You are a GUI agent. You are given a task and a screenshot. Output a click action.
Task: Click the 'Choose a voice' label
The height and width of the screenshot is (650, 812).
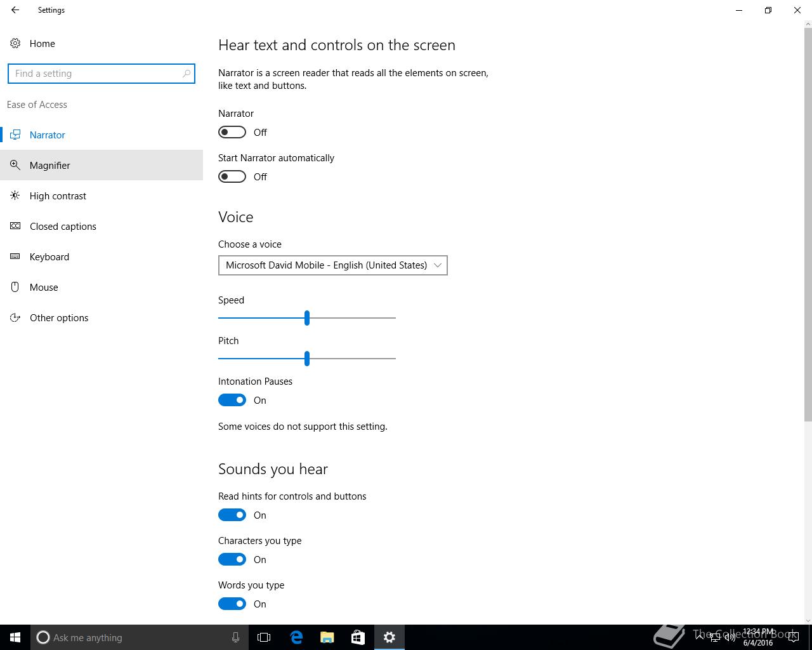250,244
